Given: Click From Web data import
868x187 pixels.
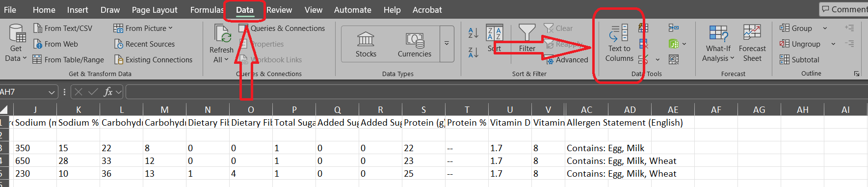Looking at the screenshot, I should click(55, 44).
